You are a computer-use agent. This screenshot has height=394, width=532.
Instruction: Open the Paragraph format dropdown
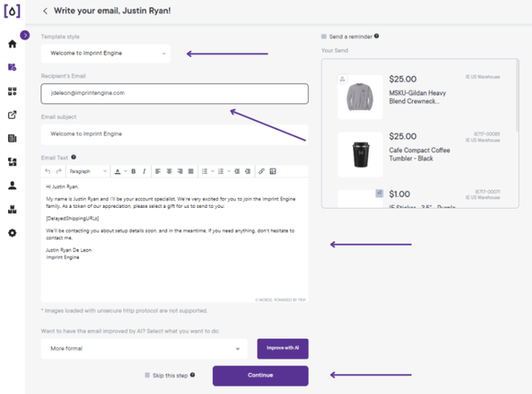coord(88,172)
